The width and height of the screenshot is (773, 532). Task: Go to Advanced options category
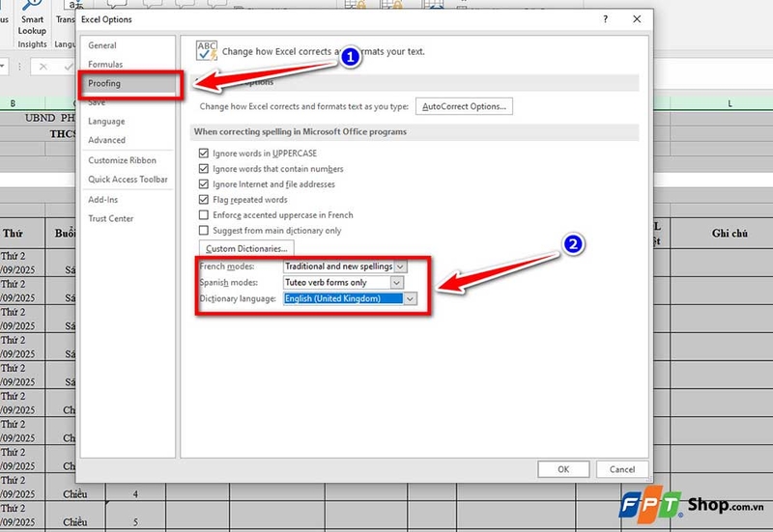pyautogui.click(x=106, y=140)
